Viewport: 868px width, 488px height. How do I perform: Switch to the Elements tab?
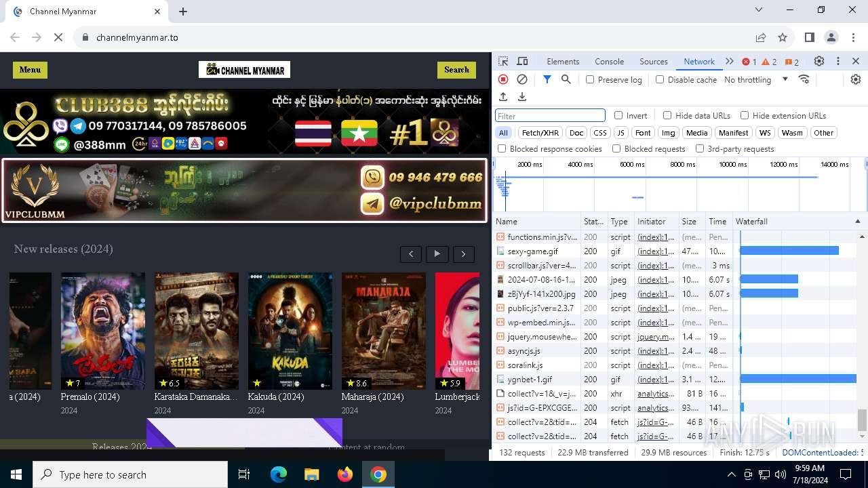tap(563, 61)
